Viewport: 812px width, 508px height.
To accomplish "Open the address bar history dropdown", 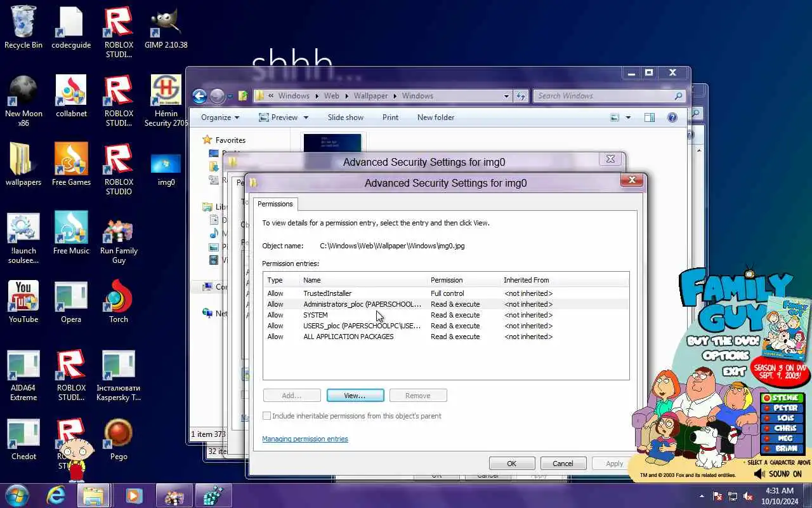I will click(x=506, y=96).
